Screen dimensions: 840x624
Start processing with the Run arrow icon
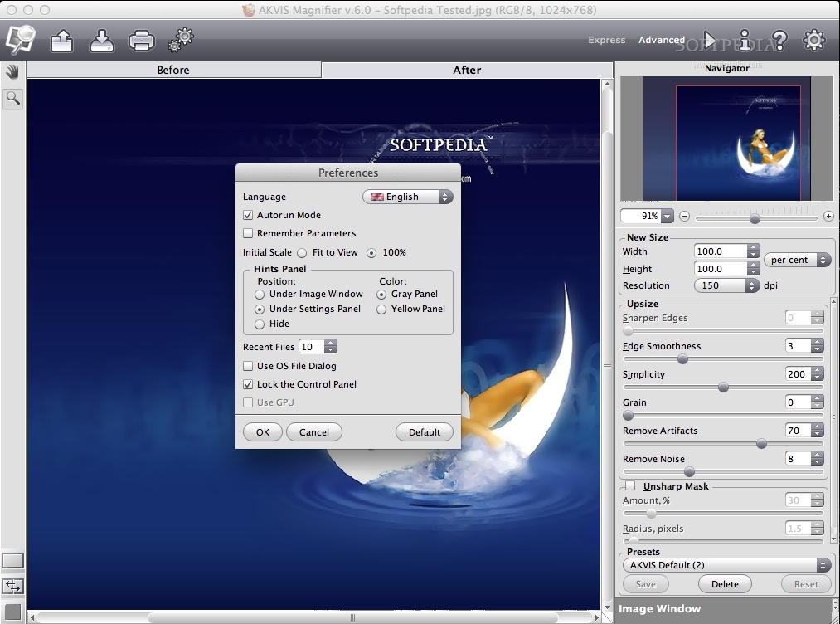tap(711, 40)
